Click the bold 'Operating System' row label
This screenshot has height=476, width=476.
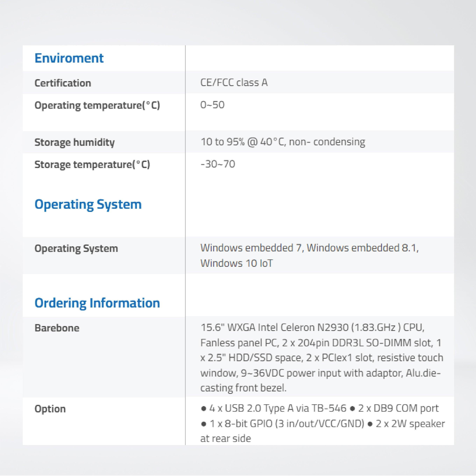76,249
